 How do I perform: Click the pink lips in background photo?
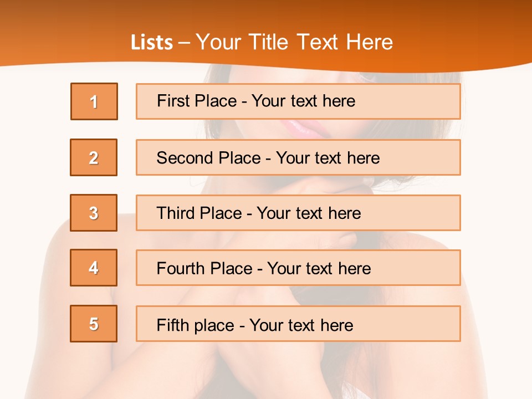pyautogui.click(x=302, y=129)
